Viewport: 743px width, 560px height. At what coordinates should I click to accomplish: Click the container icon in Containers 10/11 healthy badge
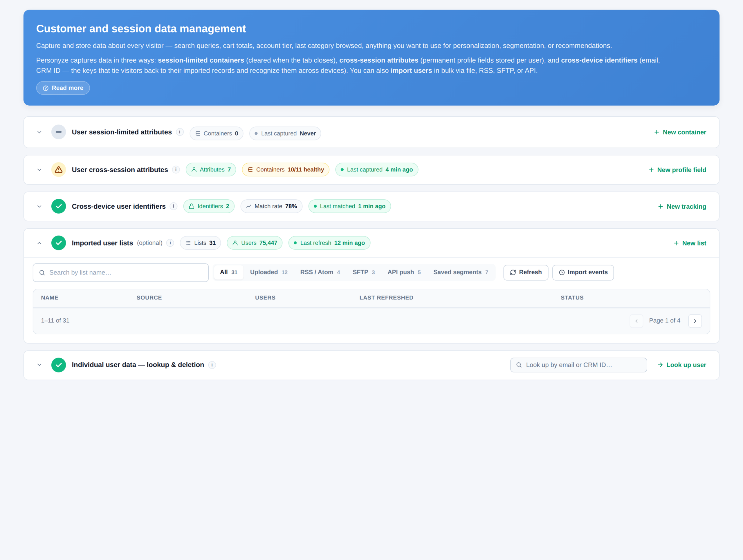(250, 169)
